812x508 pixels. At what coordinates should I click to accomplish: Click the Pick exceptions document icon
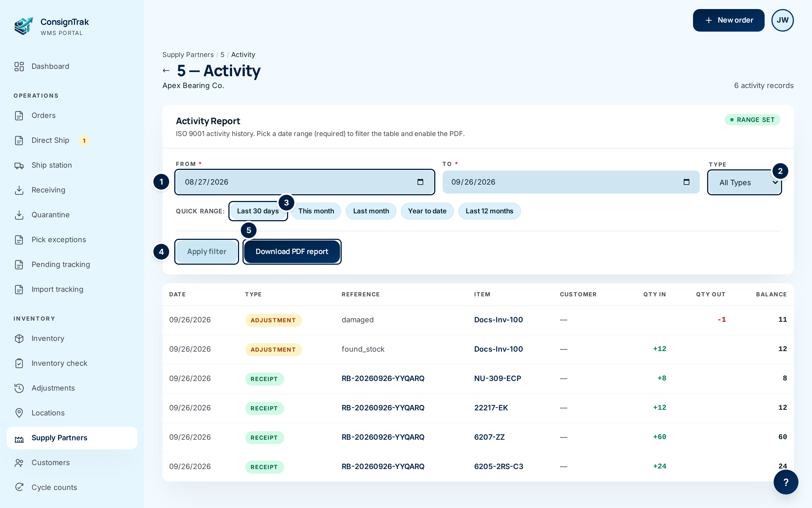click(x=19, y=240)
